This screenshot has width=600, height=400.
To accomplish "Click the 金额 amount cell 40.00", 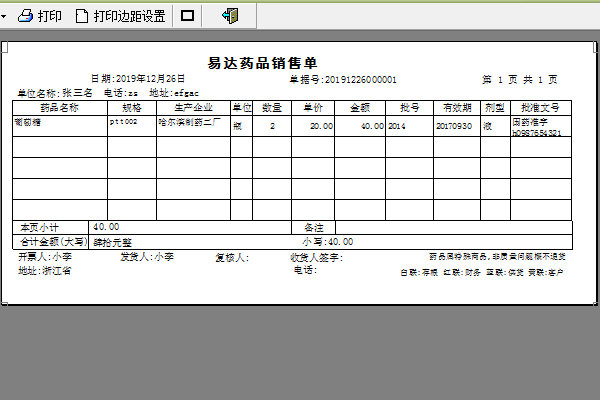I will [372, 127].
